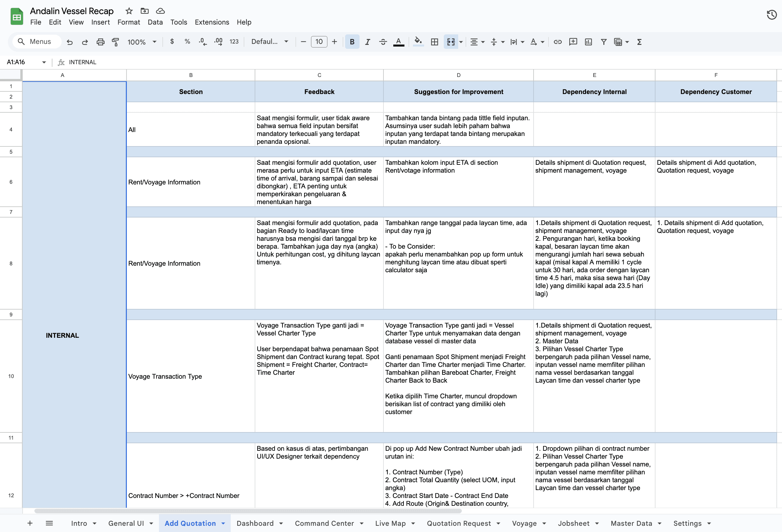The image size is (782, 532).
Task: Click the insert comment icon
Action: tap(573, 42)
